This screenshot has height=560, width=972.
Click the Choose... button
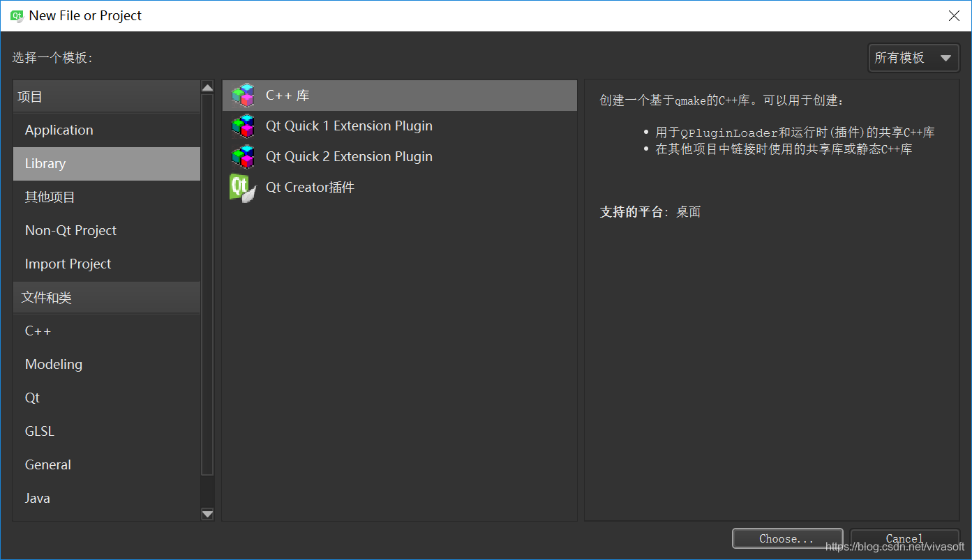[x=787, y=538]
